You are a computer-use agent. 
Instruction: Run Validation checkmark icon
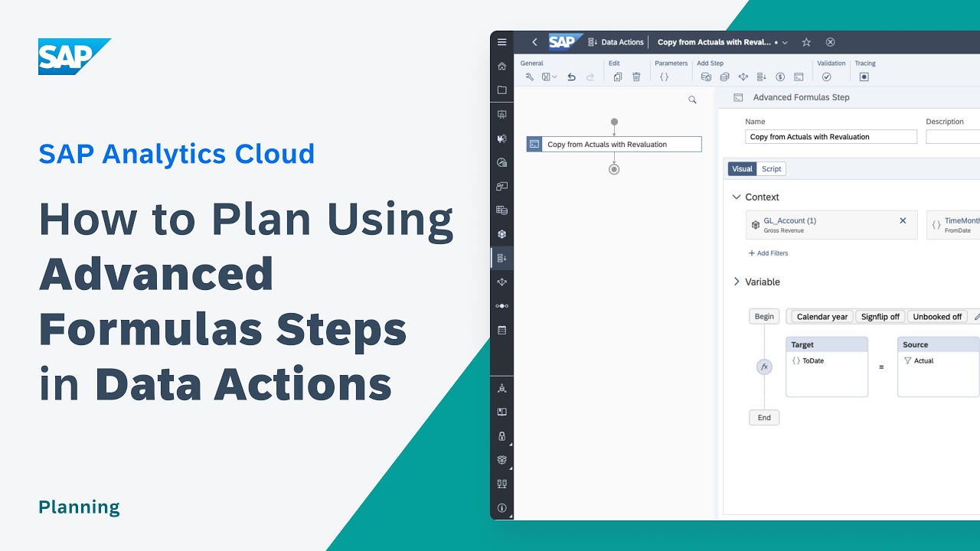coord(826,77)
